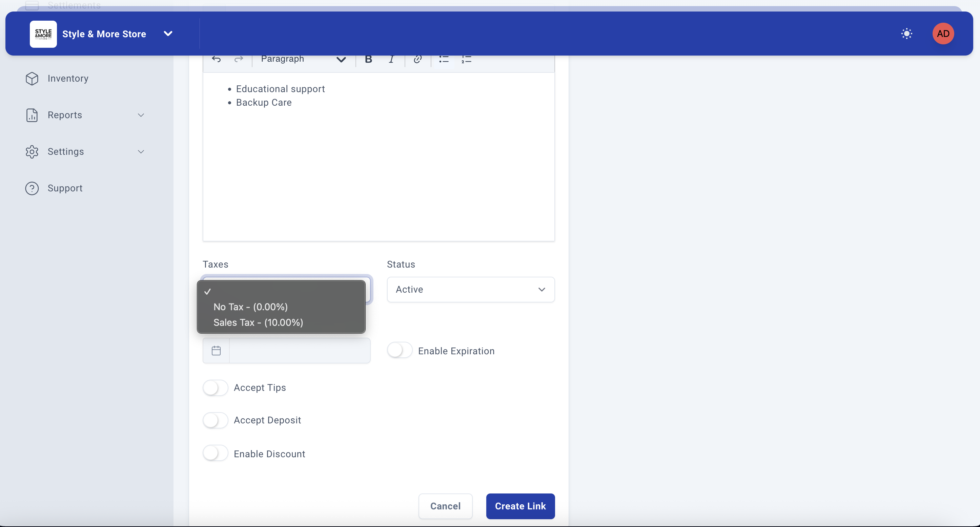Toggle italic formatting in the editor

[x=391, y=59]
